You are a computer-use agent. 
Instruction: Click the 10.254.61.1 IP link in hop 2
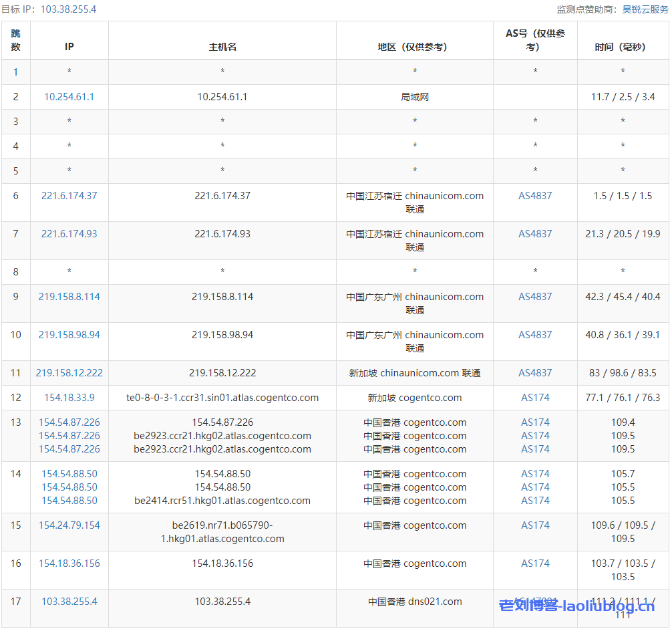[69, 97]
